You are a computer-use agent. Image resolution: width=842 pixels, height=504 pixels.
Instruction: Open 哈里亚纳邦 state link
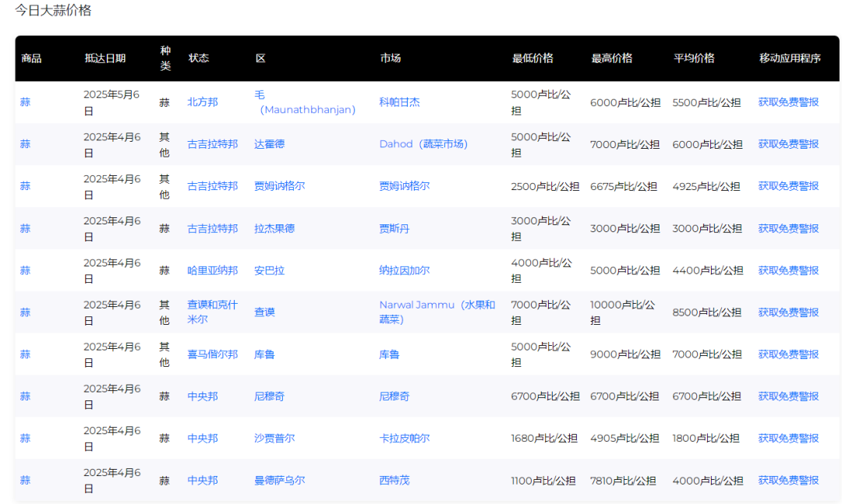[212, 270]
